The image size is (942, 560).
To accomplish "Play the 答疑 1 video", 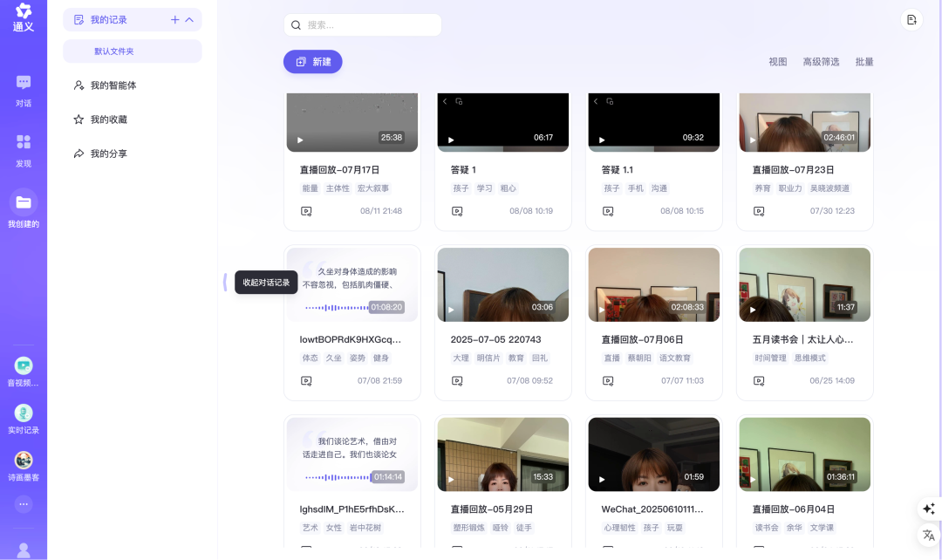I will pyautogui.click(x=503, y=123).
